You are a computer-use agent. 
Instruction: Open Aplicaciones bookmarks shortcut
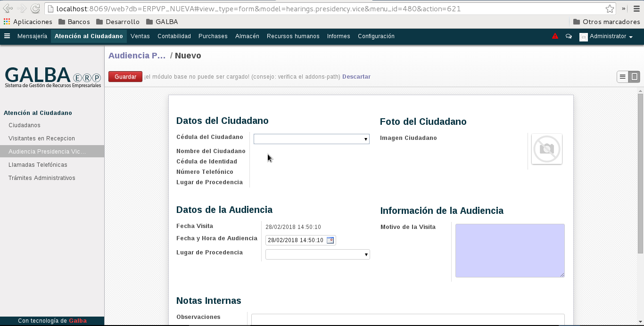[28, 22]
